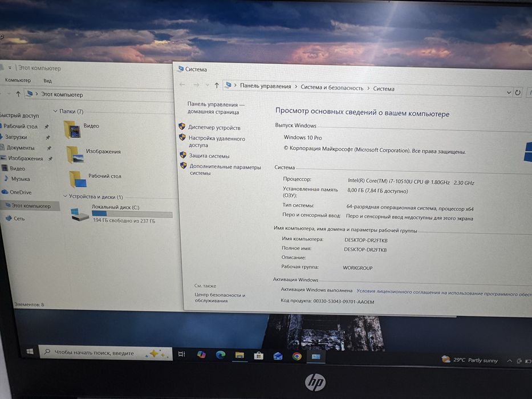Open Музыка in Explorer sidebar
532x399 pixels.
tap(21, 179)
